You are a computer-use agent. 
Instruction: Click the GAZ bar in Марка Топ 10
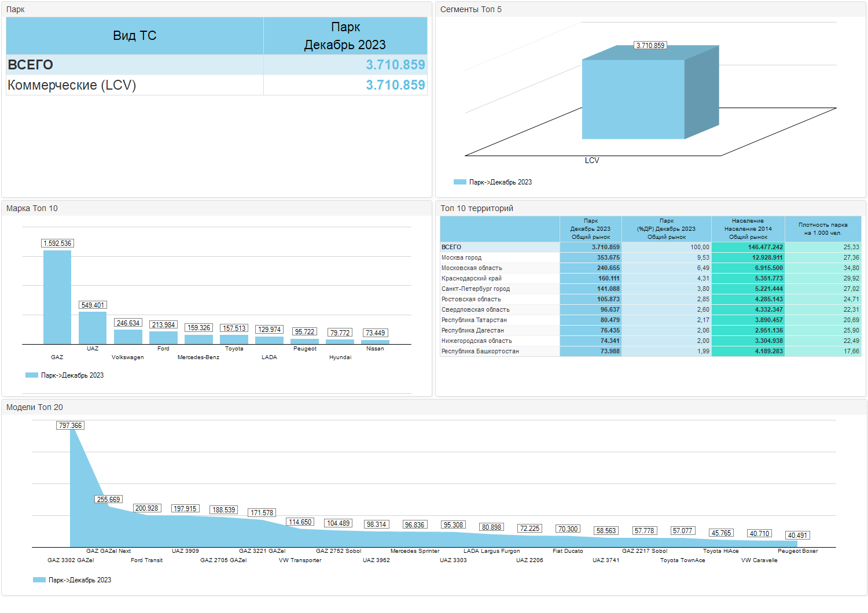57,297
